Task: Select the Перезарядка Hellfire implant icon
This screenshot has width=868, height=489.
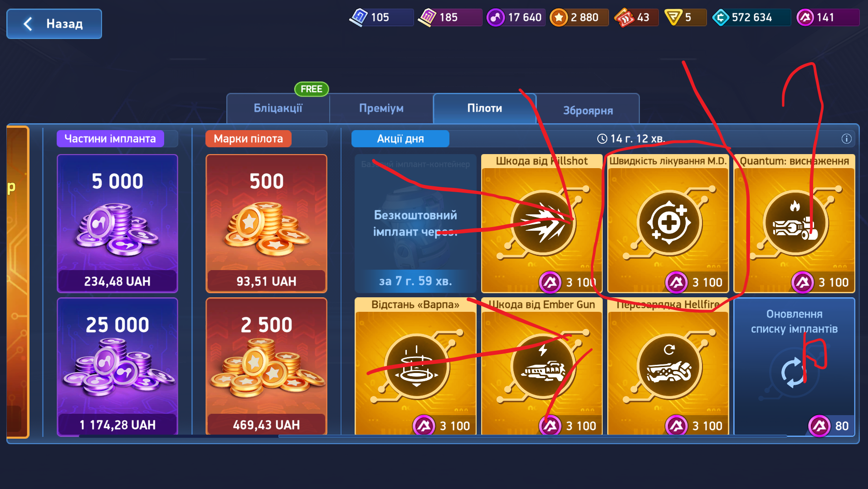Action: pyautogui.click(x=669, y=367)
